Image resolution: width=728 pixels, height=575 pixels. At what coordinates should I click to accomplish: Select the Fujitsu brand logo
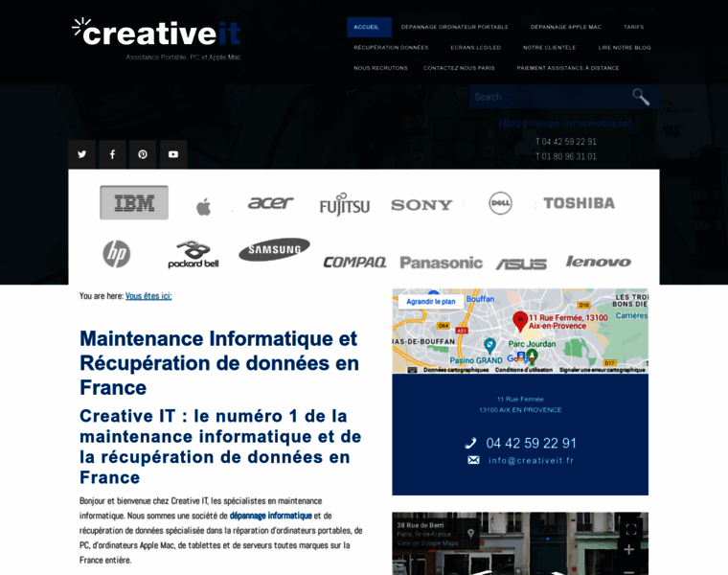click(x=345, y=204)
